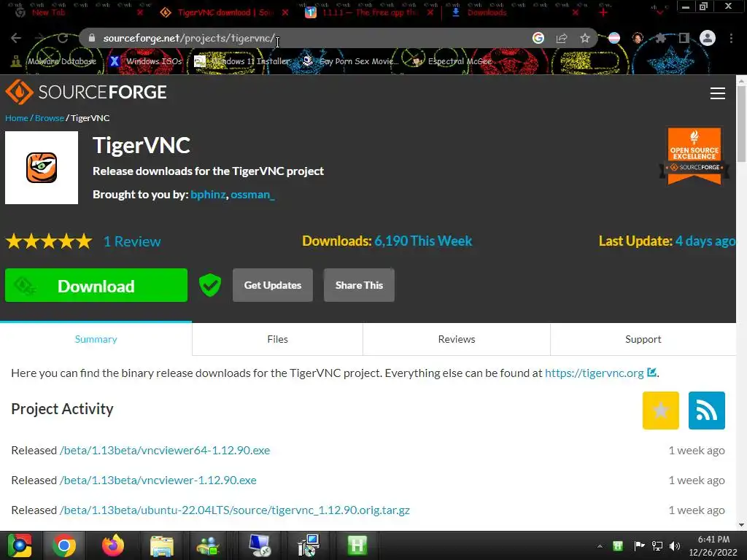This screenshot has height=560, width=747.
Task: Click the page vertical scrollbar thumb
Action: [742, 125]
